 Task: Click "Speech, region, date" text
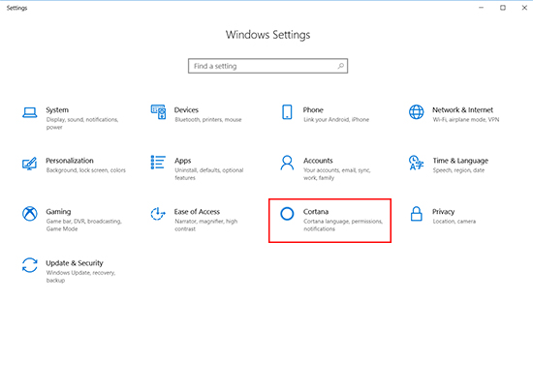(x=458, y=170)
